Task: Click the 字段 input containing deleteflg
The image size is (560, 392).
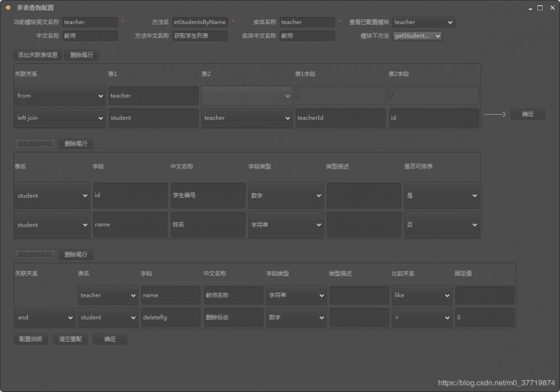Action: coord(171,318)
